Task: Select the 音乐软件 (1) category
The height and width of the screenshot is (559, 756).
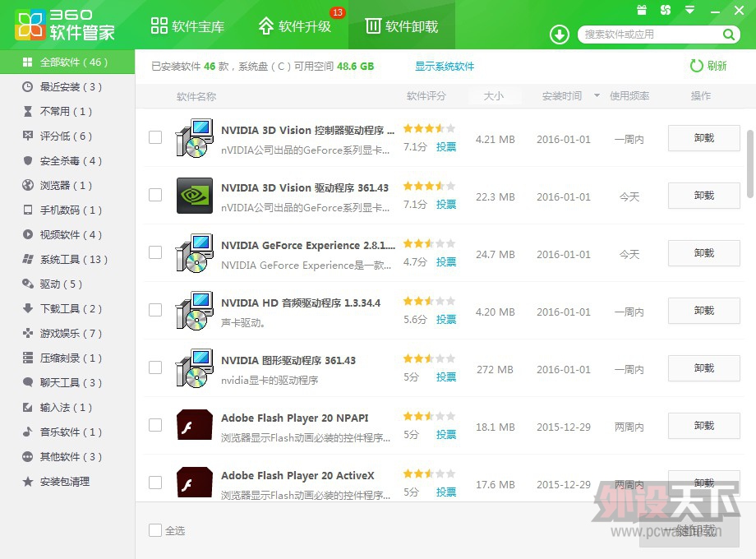Action: 67,432
